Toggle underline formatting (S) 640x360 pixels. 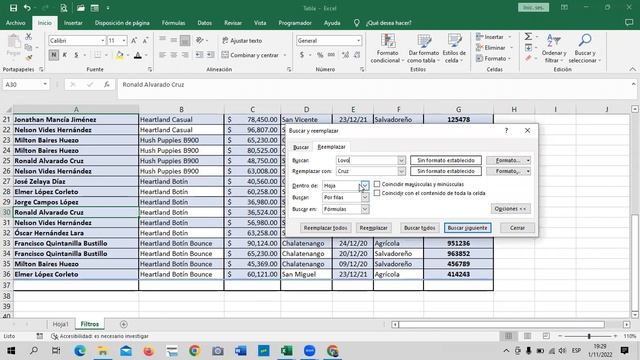76,55
